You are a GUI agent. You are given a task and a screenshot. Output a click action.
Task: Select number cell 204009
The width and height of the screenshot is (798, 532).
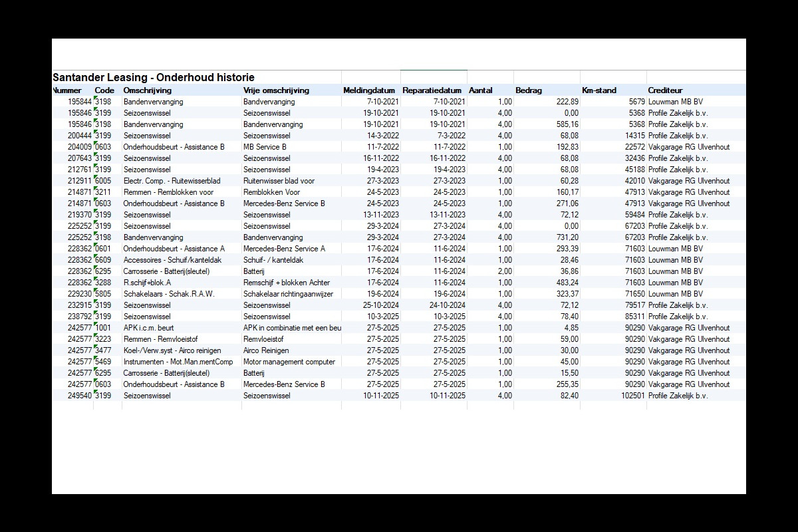tap(80, 147)
